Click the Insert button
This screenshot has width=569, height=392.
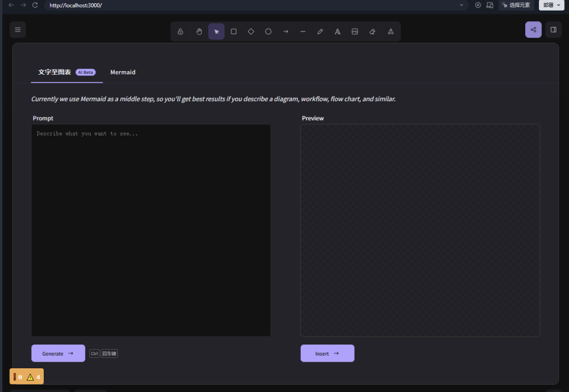click(x=327, y=354)
